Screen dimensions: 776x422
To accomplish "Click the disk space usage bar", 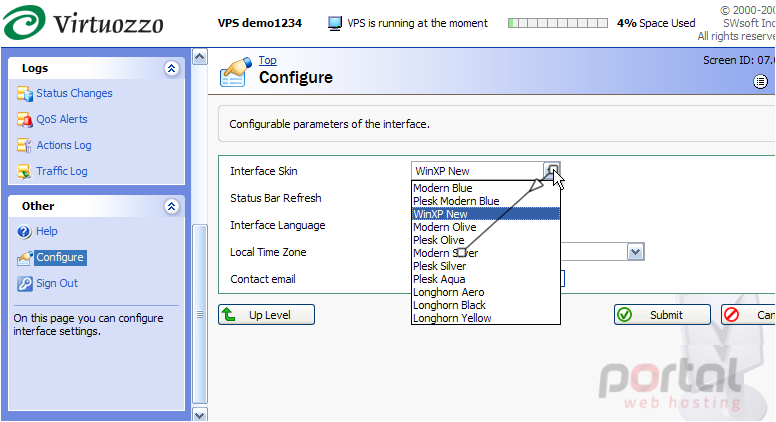I will click(x=558, y=23).
